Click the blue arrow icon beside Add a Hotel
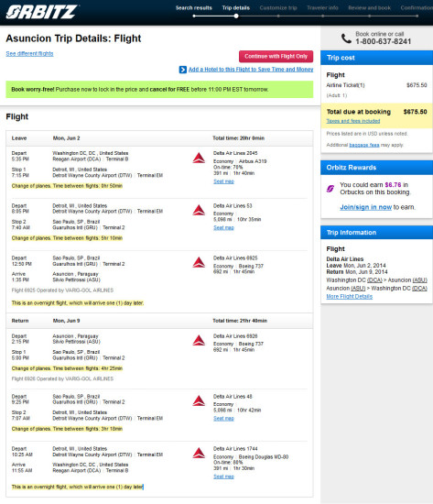433x504 pixels. [x=183, y=70]
